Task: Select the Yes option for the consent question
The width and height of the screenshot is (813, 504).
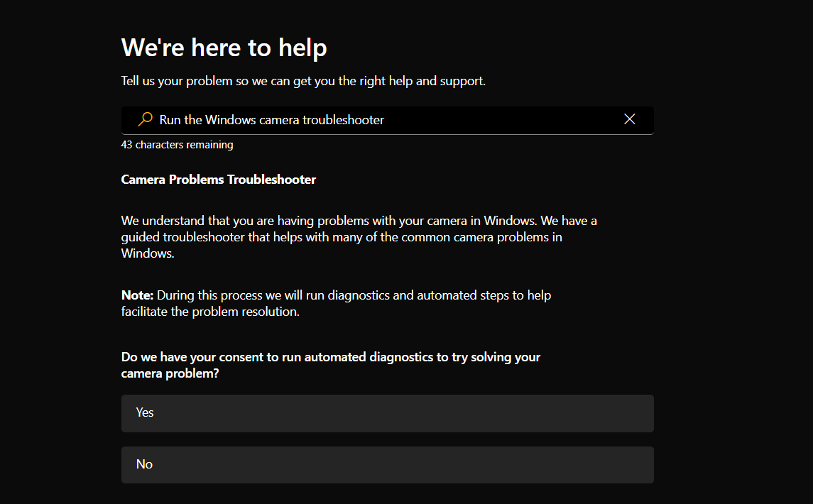Action: [387, 412]
